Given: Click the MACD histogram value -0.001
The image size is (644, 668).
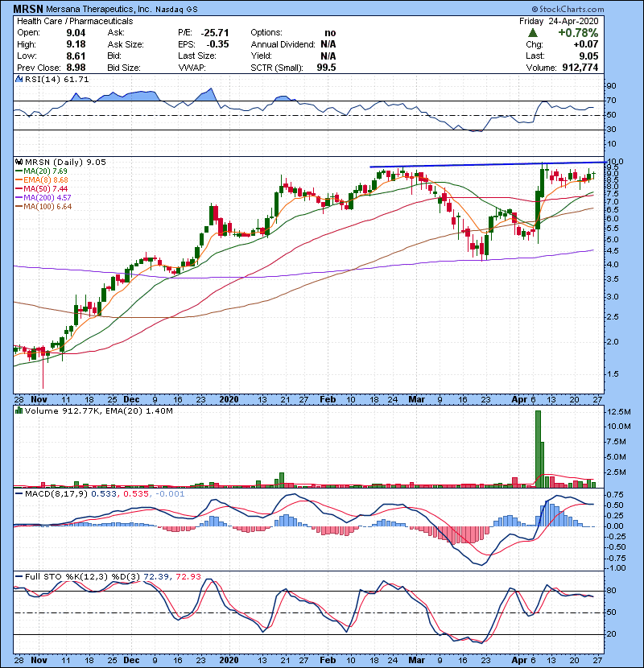Looking at the screenshot, I should click(x=170, y=494).
